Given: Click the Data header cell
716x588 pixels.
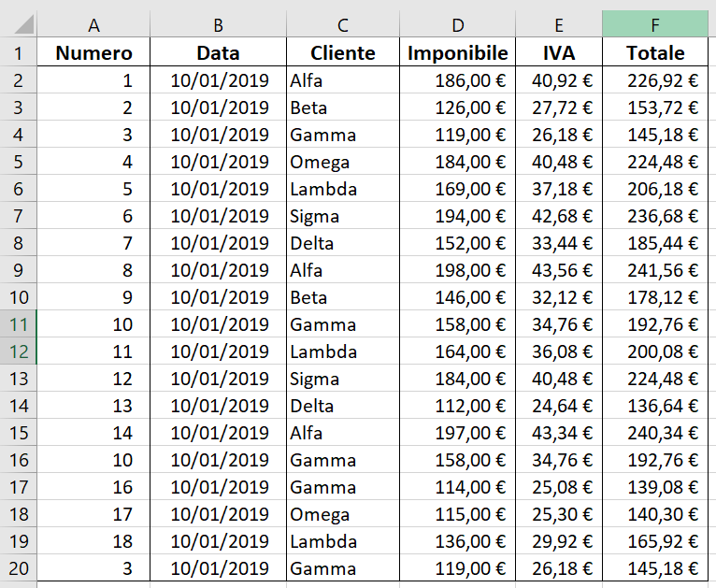Looking at the screenshot, I should (x=219, y=53).
